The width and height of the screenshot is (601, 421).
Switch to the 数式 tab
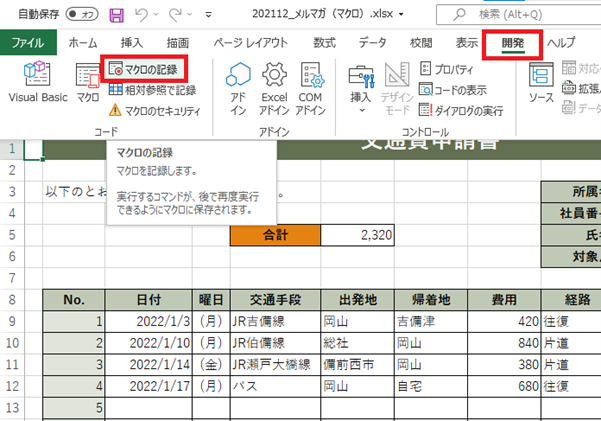(324, 43)
